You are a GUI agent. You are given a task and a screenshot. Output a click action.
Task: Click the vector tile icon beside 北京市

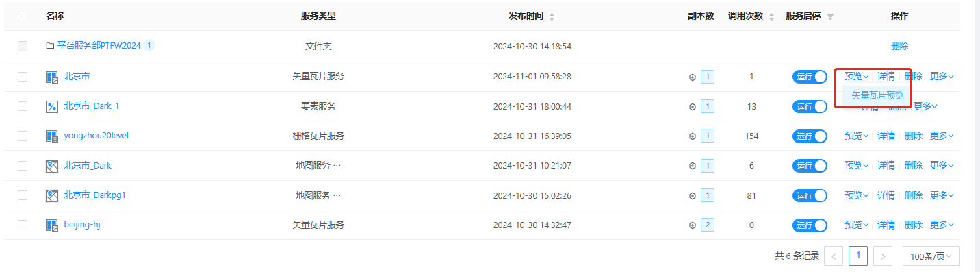tap(52, 77)
